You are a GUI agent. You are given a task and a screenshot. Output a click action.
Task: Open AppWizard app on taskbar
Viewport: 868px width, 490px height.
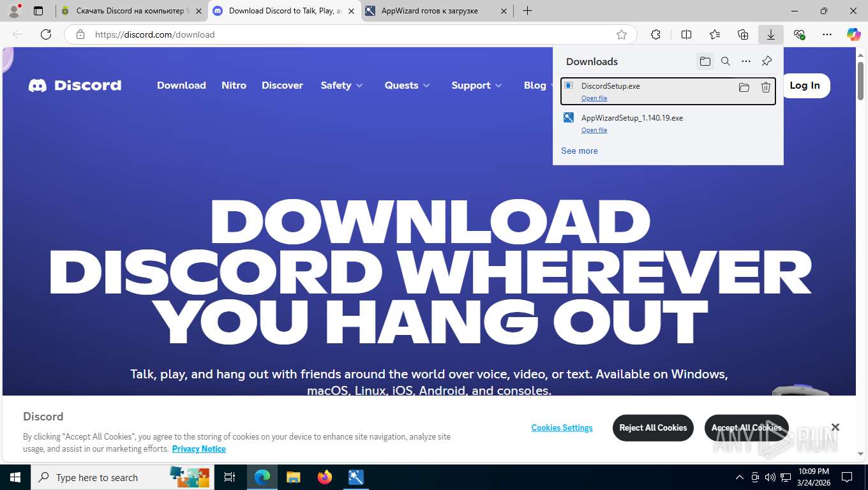coord(356,477)
